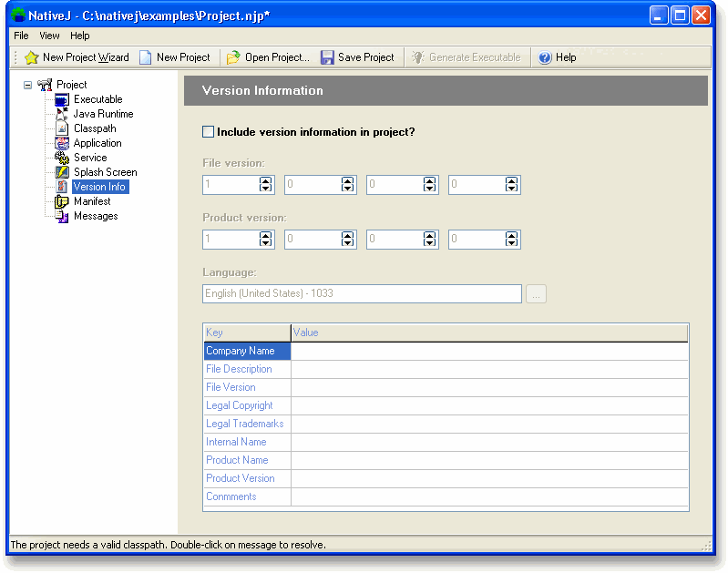Click the New Project Wizard star icon

pyautogui.click(x=31, y=57)
